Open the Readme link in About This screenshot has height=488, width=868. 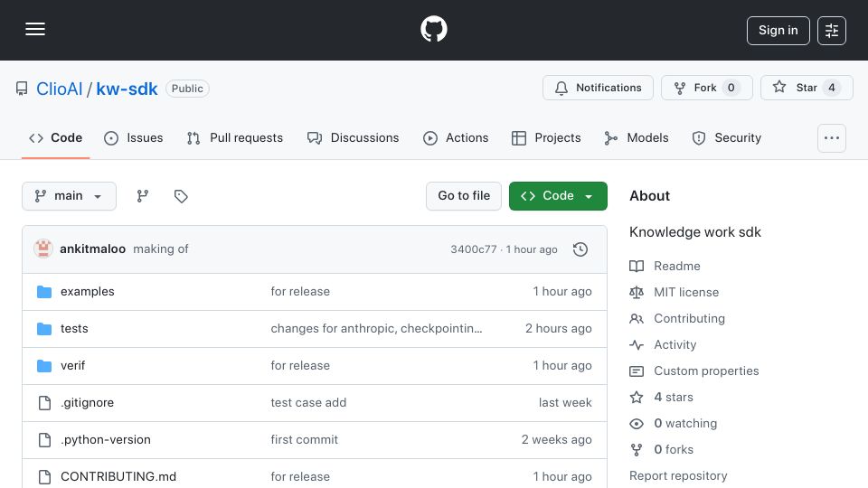point(677,266)
